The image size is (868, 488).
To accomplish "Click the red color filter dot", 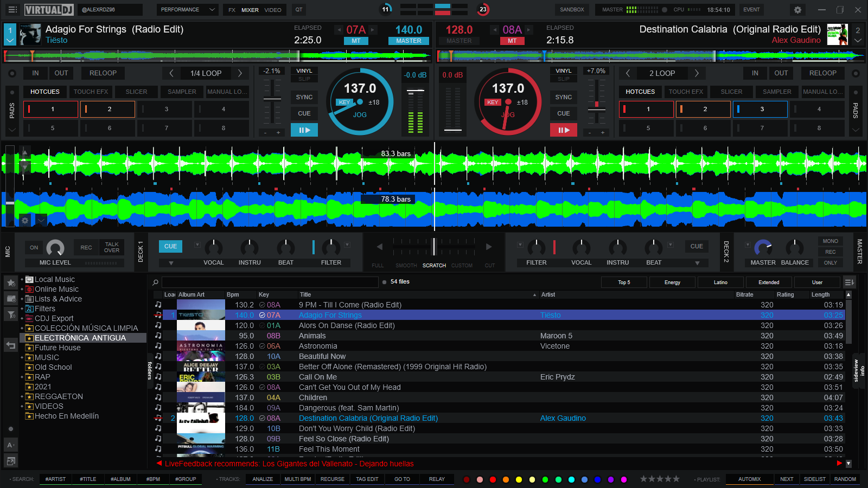I will [x=493, y=479].
